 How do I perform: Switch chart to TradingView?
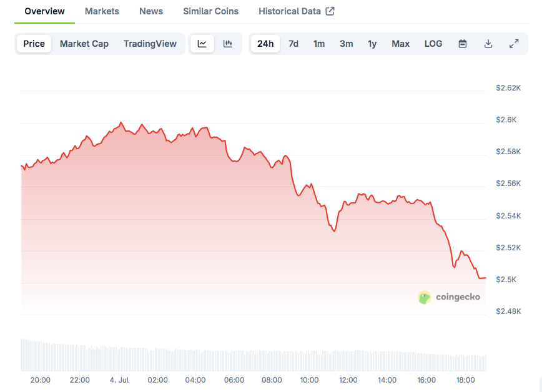150,44
